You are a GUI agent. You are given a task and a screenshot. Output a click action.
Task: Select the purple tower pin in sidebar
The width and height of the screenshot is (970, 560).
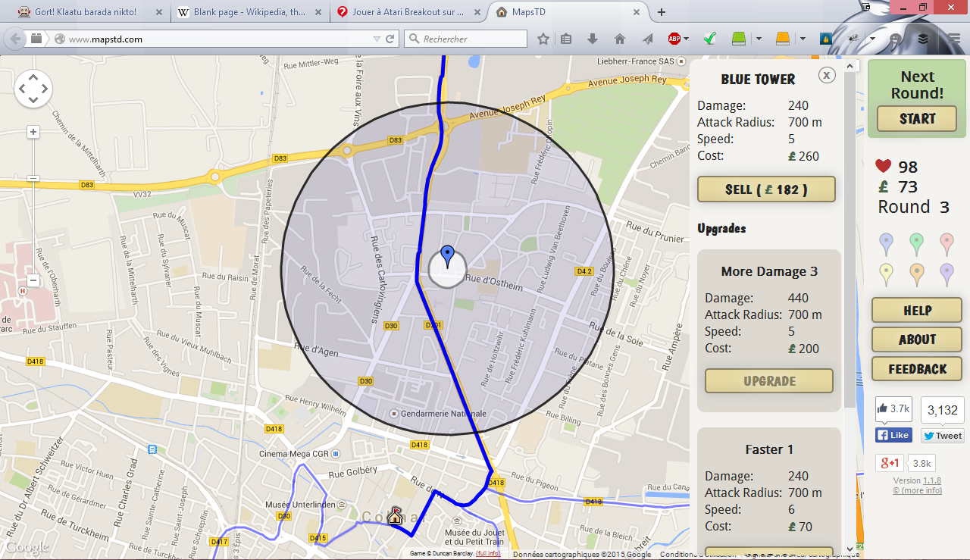tap(946, 274)
